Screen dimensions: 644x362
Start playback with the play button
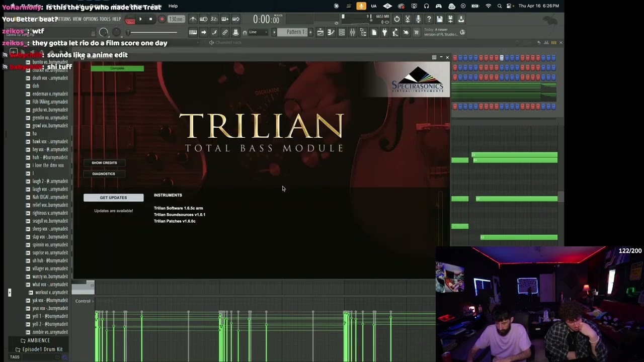tap(140, 19)
